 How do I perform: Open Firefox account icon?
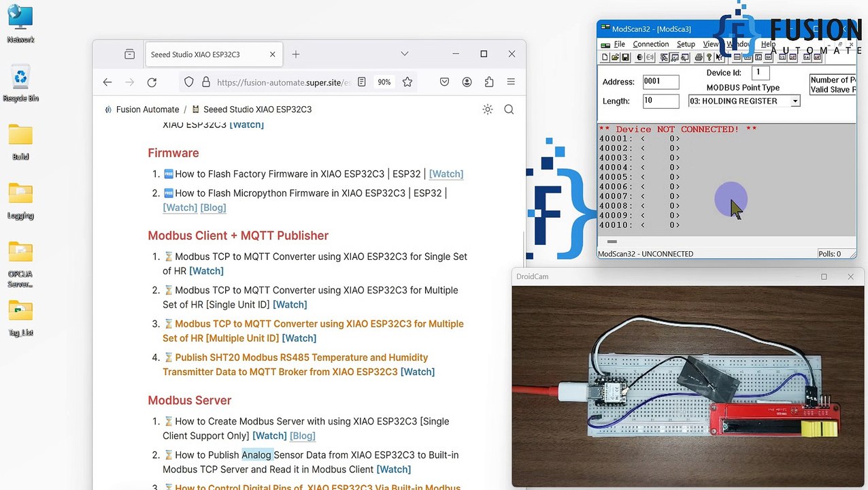pyautogui.click(x=467, y=82)
